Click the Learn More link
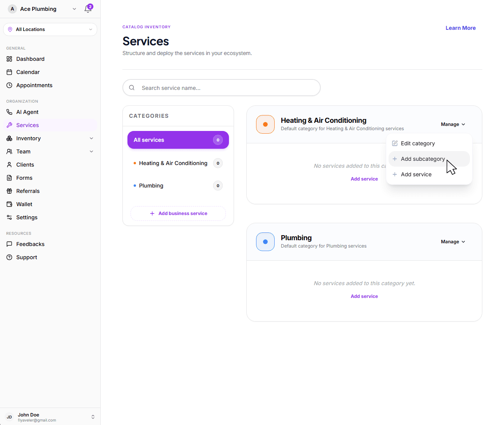The image size is (504, 425). 460,28
